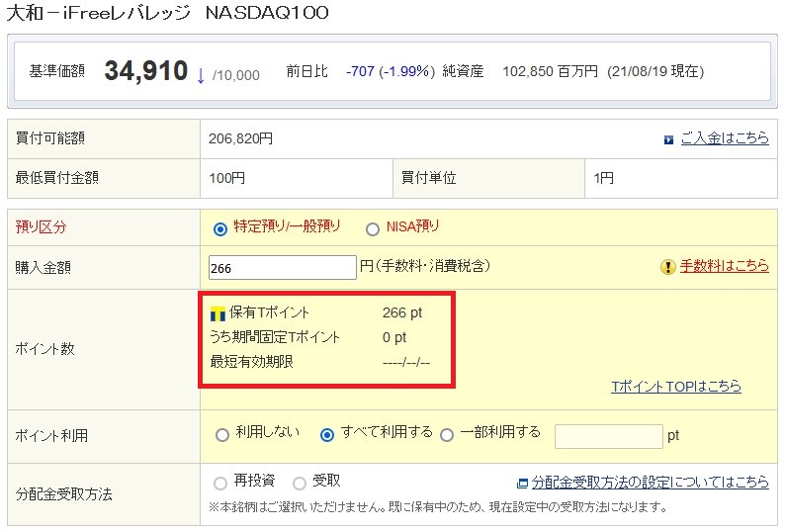Click 最短有効期限 date placeholder

coord(406,362)
